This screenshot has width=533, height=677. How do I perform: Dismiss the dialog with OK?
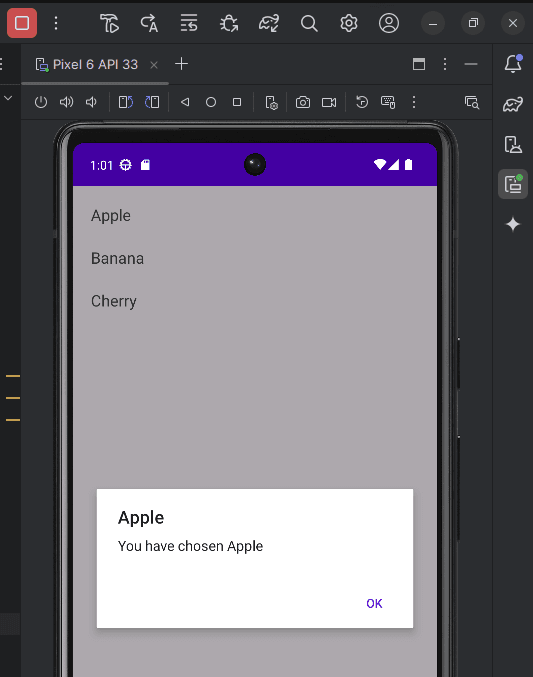[x=374, y=604]
